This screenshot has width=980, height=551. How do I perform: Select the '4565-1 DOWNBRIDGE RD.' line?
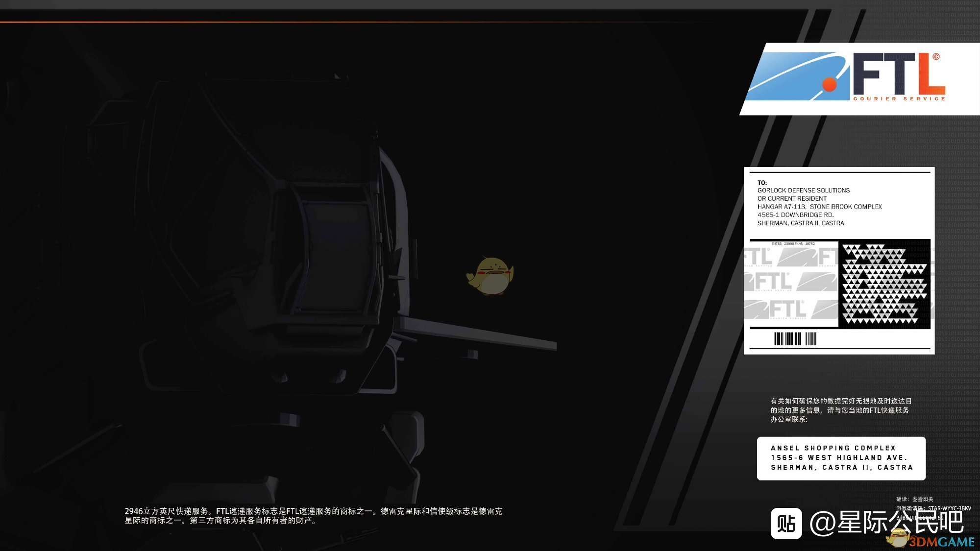click(795, 215)
